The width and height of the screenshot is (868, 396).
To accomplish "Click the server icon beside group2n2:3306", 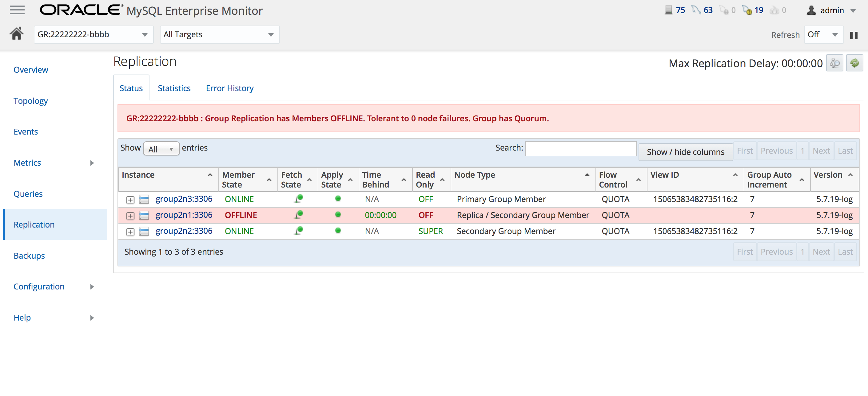I will click(144, 231).
